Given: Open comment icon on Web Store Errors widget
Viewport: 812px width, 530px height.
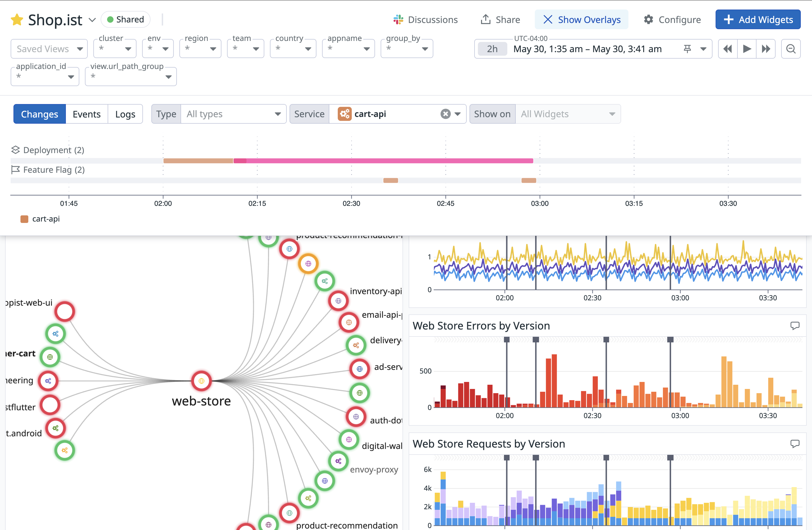Looking at the screenshot, I should tap(795, 326).
